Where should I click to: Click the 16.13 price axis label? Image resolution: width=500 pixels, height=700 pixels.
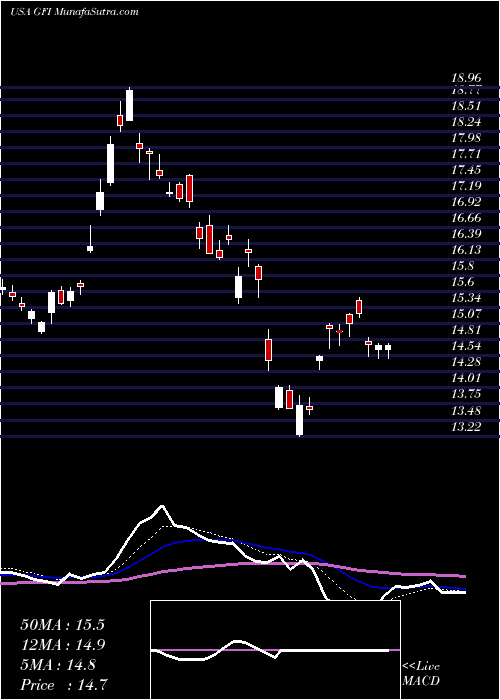coord(466,250)
